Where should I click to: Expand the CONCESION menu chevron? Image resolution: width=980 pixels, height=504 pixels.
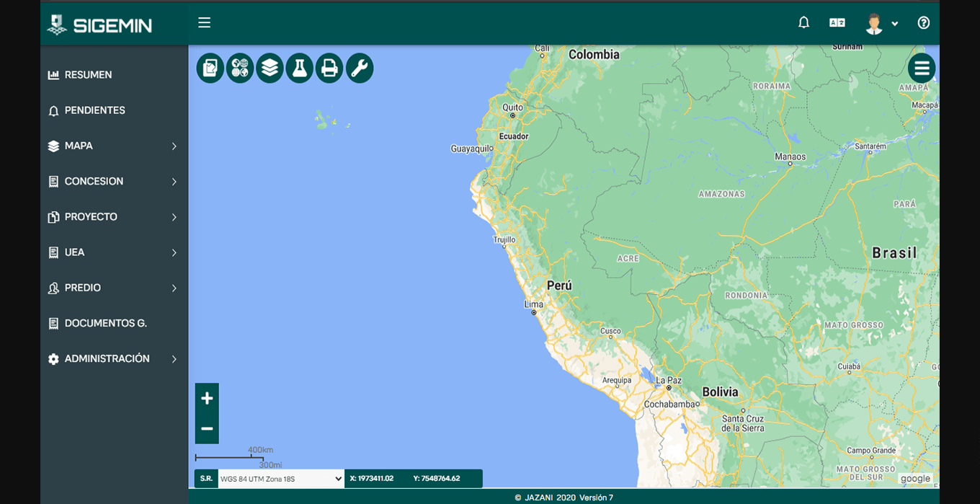[x=174, y=182]
